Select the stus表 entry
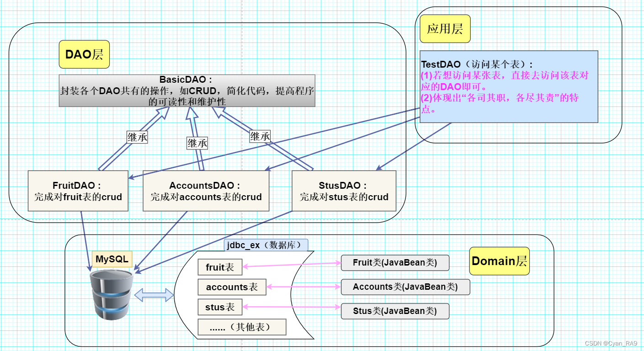Image resolution: width=644 pixels, height=351 pixels. tap(219, 307)
